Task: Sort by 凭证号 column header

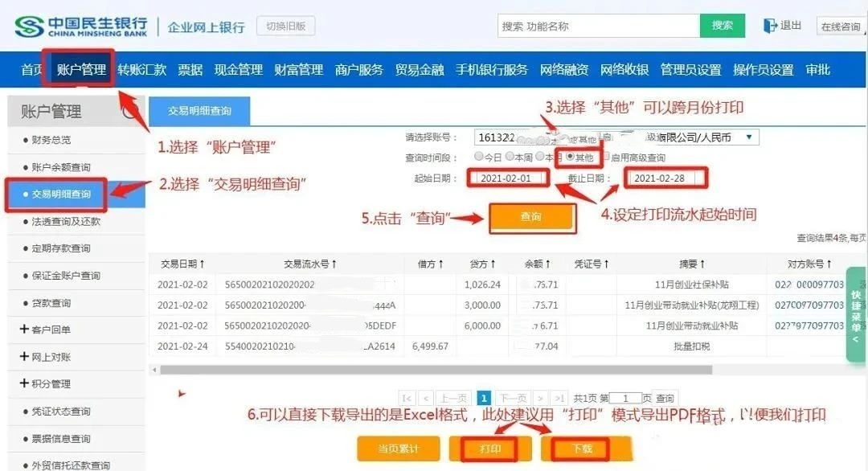Action: tap(592, 264)
